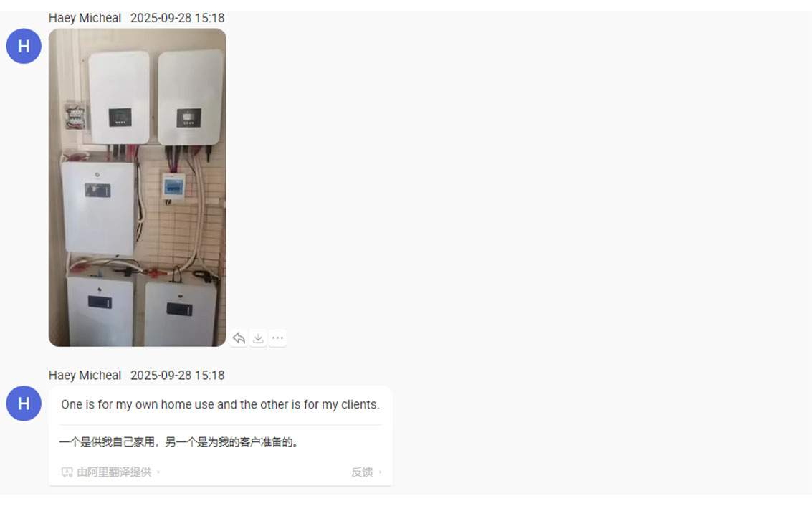This screenshot has height=506, width=812.
Task: Select the Chinese translated text line
Action: (179, 441)
